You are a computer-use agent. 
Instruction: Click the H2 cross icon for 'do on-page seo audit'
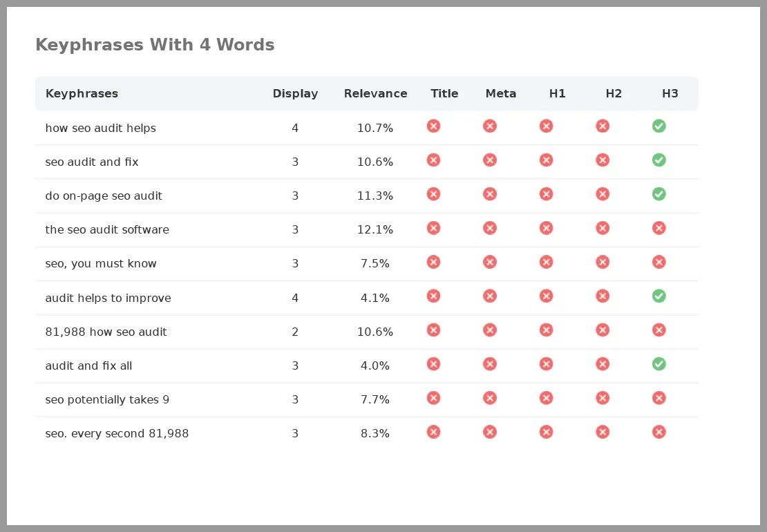(x=603, y=194)
